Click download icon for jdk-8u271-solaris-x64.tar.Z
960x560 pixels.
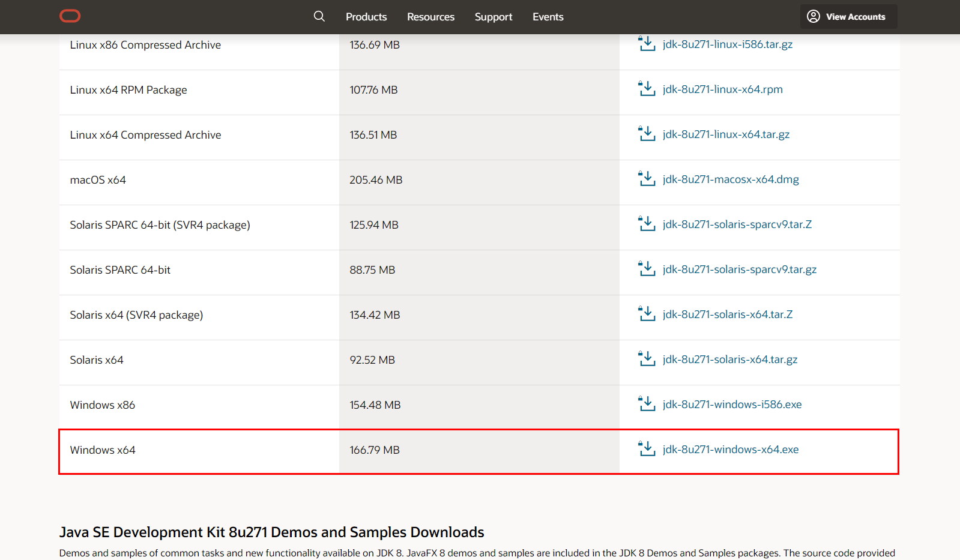pos(647,313)
